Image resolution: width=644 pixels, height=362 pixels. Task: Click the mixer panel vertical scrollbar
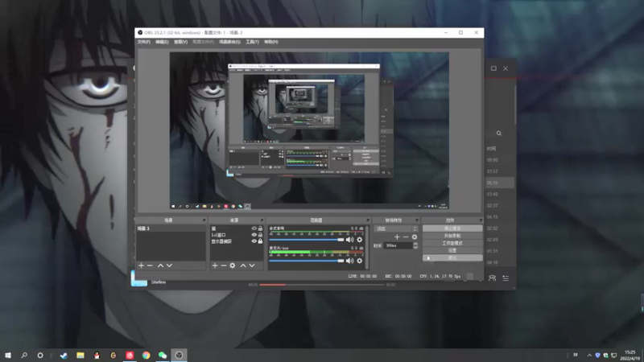tap(367, 248)
